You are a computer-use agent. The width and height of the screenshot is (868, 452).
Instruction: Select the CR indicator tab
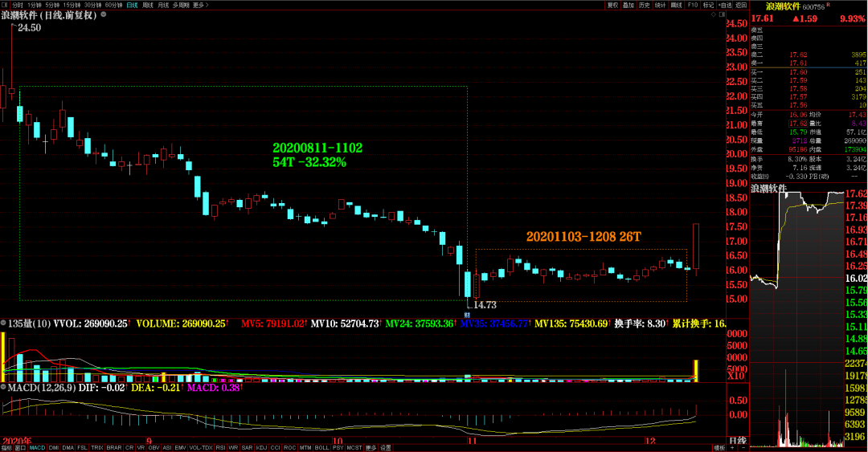(x=129, y=447)
